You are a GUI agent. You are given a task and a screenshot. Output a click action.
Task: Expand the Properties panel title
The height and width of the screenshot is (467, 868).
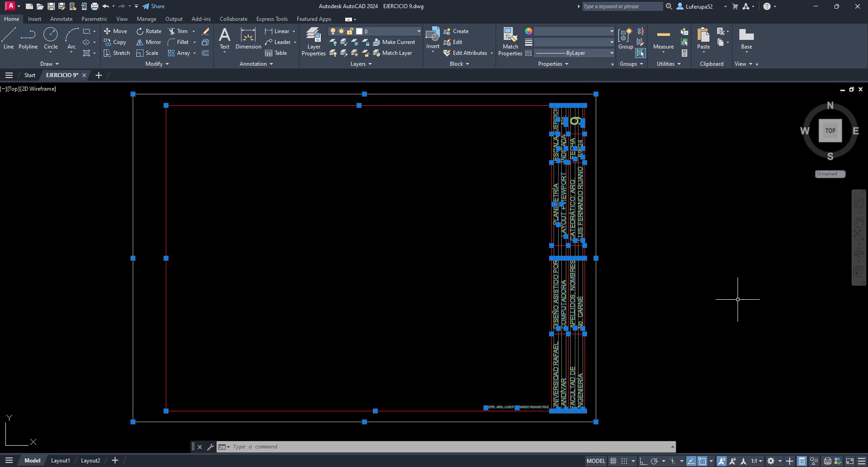pyautogui.click(x=553, y=64)
